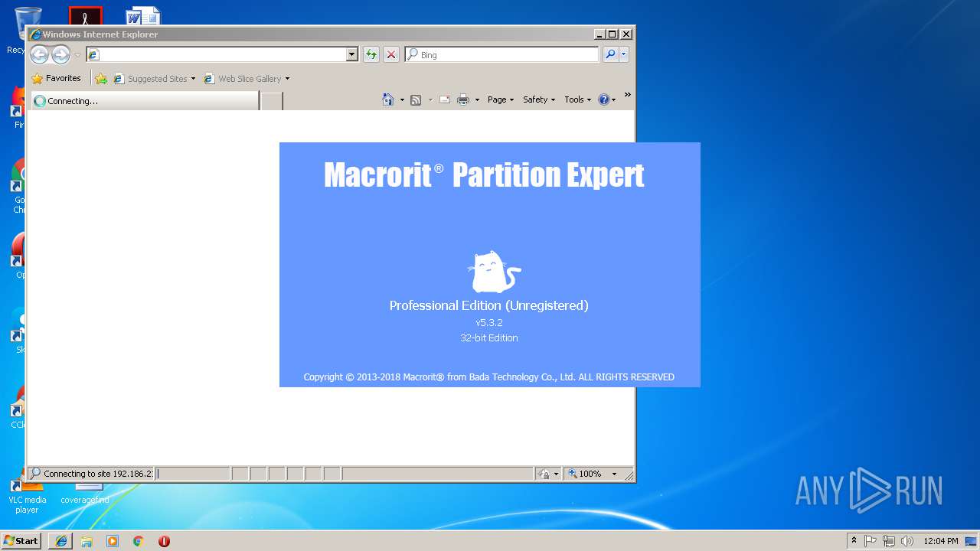The image size is (980, 551).
Task: Click the Action Center flag icon
Action: tap(871, 541)
